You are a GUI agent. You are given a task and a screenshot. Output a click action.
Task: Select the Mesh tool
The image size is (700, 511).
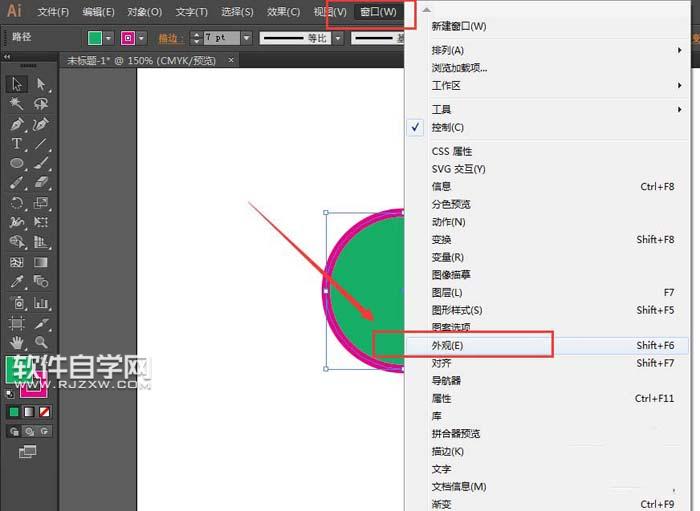coord(17,262)
